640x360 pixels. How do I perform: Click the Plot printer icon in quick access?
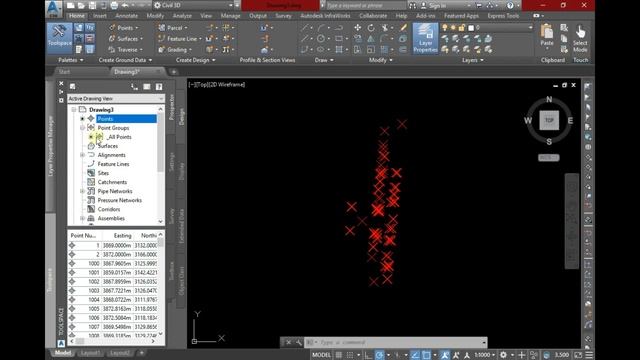click(x=114, y=5)
